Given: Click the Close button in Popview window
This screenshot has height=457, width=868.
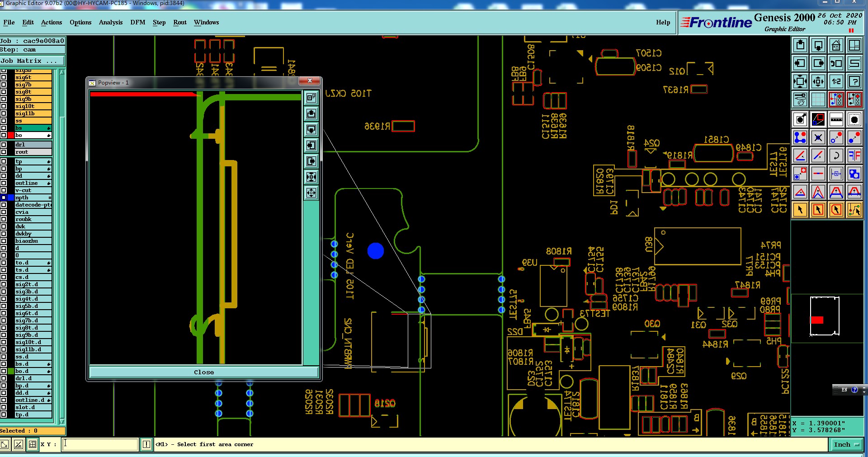Looking at the screenshot, I should [204, 372].
